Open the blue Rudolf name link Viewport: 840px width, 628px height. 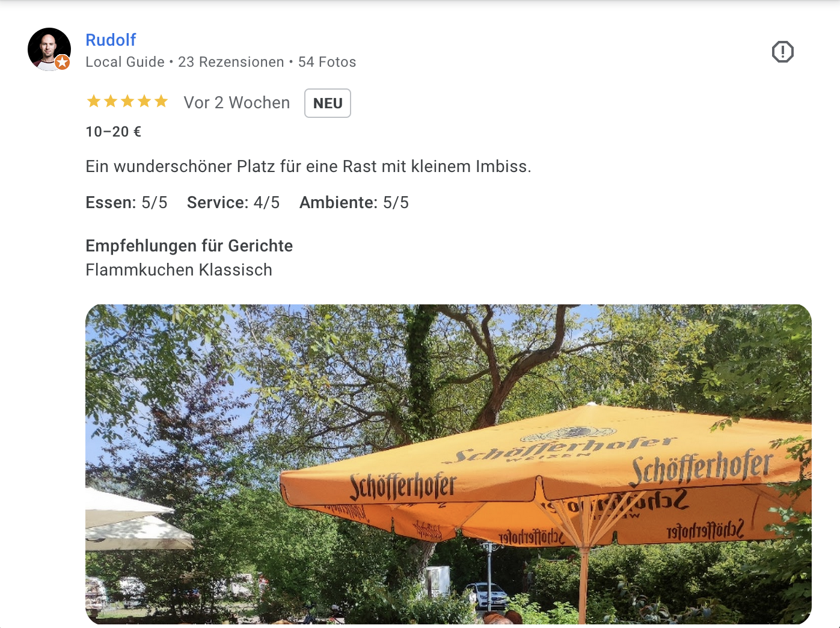(x=111, y=40)
